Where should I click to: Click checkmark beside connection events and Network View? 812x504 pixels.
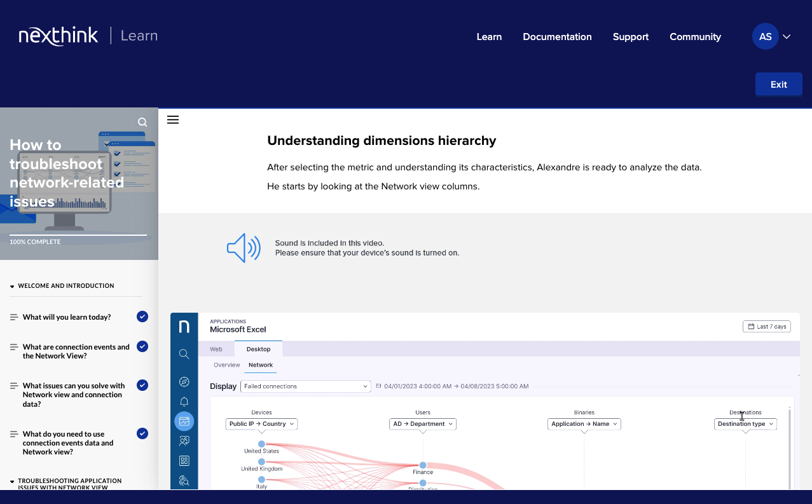tap(142, 346)
